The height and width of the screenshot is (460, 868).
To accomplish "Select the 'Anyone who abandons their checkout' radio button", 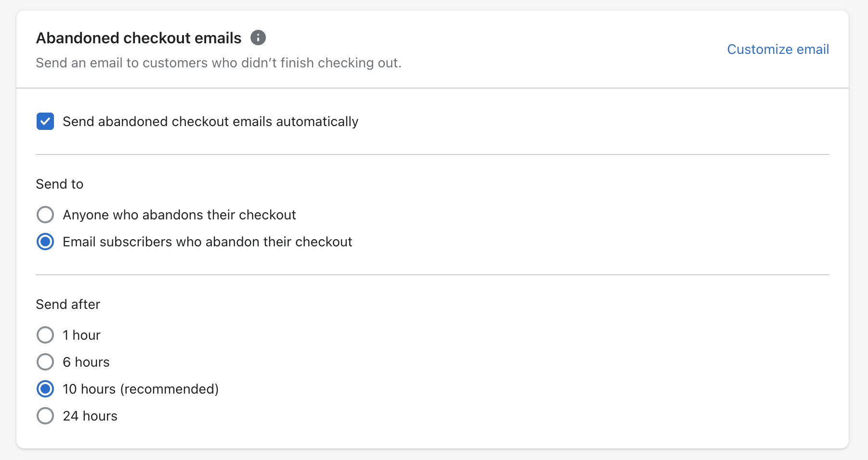I will [45, 215].
